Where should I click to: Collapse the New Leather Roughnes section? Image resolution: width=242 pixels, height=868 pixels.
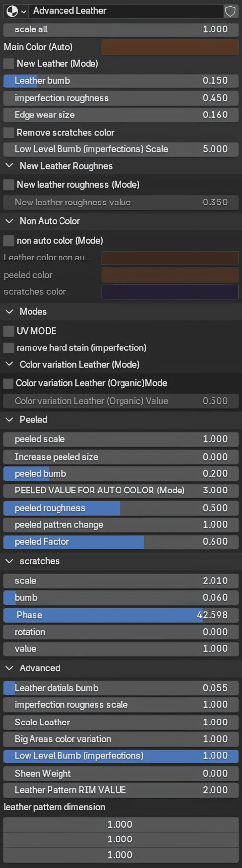pyautogui.click(x=9, y=166)
